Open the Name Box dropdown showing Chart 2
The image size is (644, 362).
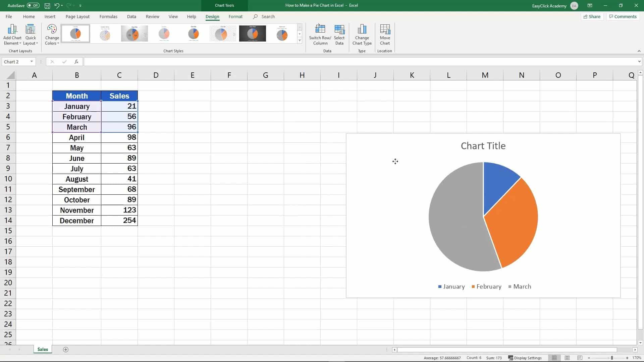click(x=32, y=61)
